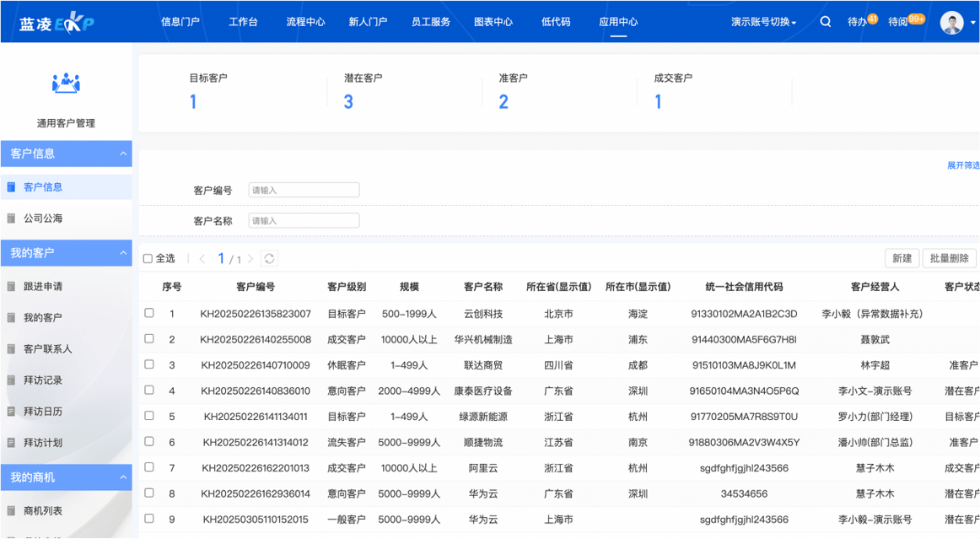Viewport: 980px width, 539px height.
Task: Focus the 客户编号 input field
Action: tap(304, 191)
